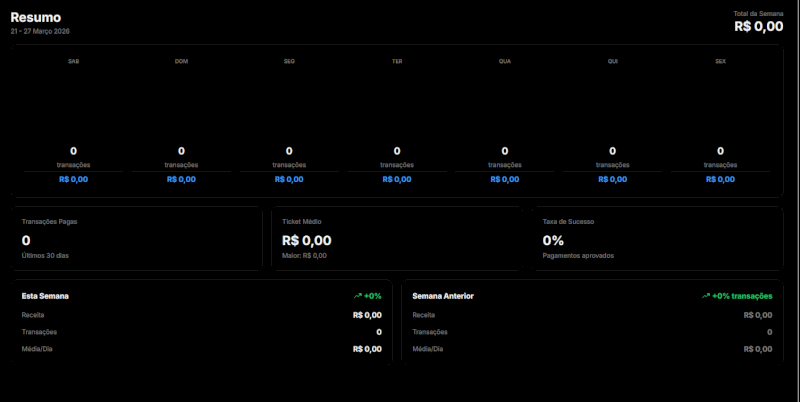Click the QUA transactions count

click(505, 151)
